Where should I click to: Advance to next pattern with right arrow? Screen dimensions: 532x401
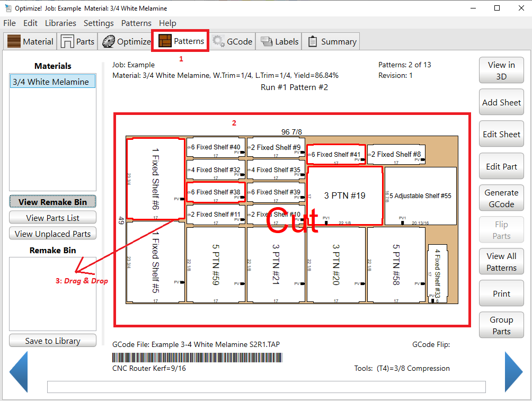point(513,372)
